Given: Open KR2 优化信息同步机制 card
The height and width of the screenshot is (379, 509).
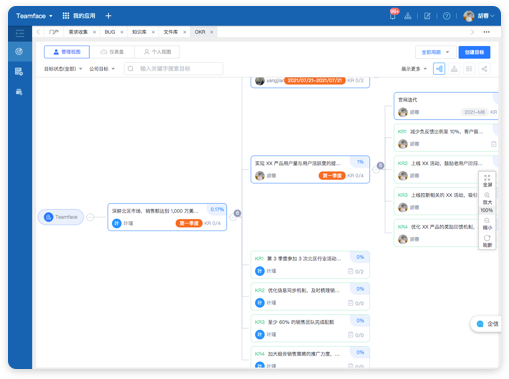Looking at the screenshot, I should 310,296.
